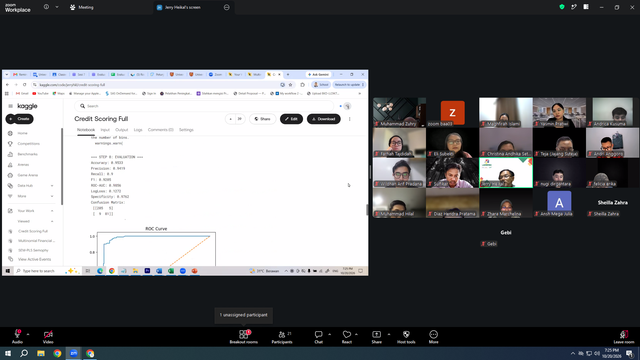Image resolution: width=640 pixels, height=360 pixels.
Task: Open Windows Start menu on host taskbar
Action: coord(8,353)
